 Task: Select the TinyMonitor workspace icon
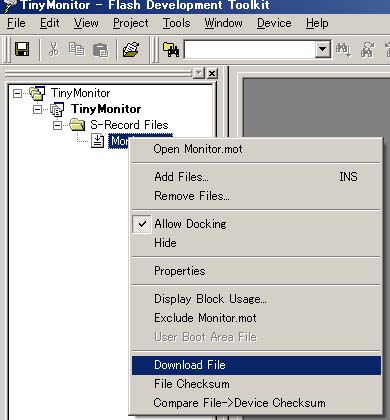click(37, 93)
